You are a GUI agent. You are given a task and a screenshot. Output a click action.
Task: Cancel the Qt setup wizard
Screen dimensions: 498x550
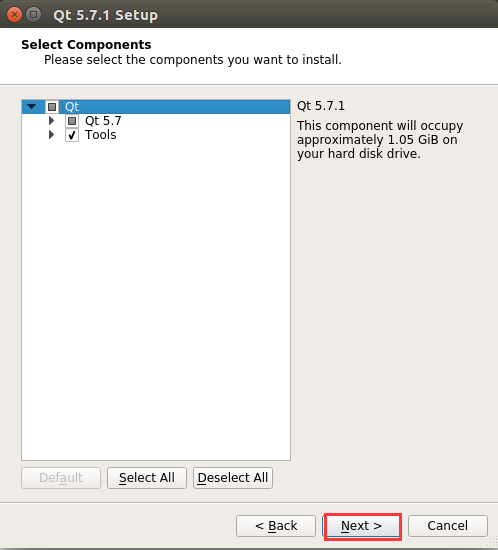pyautogui.click(x=448, y=526)
